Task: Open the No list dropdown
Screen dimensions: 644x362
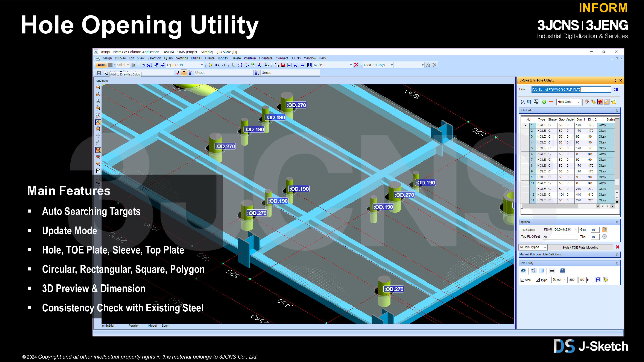Action: coord(333,65)
